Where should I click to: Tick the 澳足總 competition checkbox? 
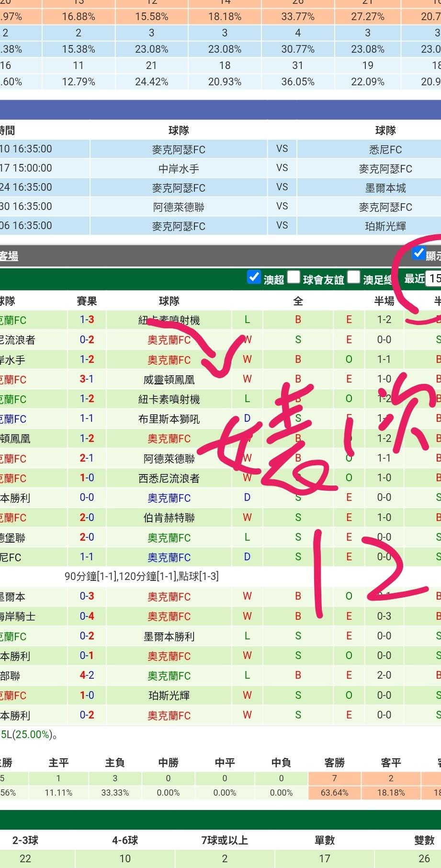354,278
